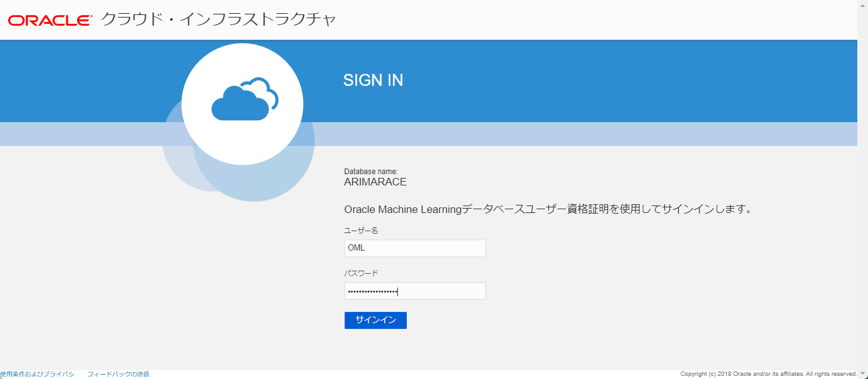
Task: Open the フィードバックの送信 link
Action: pos(118,374)
